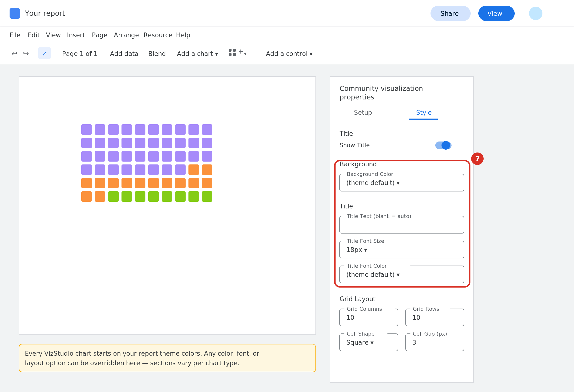This screenshot has width=574, height=392.
Task: Open the Background Color dropdown
Action: click(x=402, y=183)
